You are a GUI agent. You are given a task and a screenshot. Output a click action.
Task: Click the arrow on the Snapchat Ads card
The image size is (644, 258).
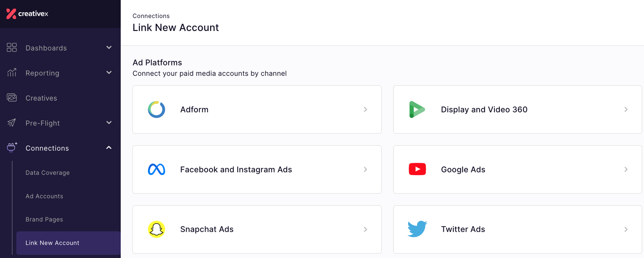coord(365,229)
